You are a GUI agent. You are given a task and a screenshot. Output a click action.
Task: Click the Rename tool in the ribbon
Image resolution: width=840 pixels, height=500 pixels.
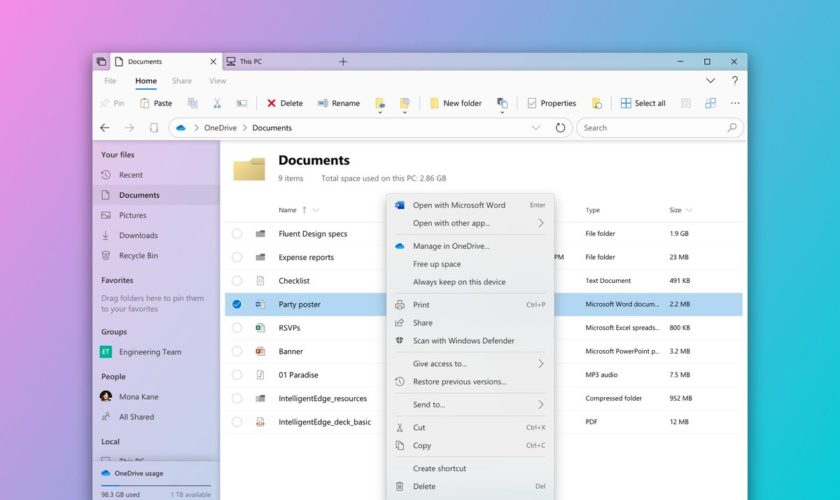(338, 103)
